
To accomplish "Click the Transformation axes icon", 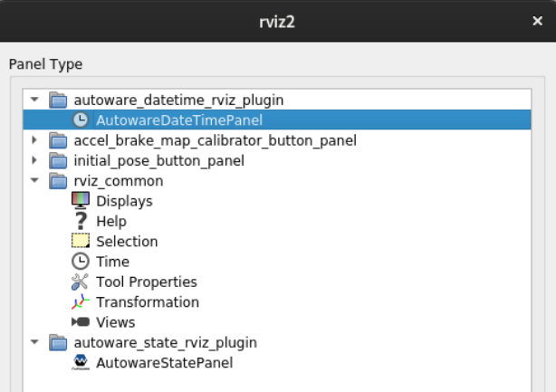I will pyautogui.click(x=81, y=302).
